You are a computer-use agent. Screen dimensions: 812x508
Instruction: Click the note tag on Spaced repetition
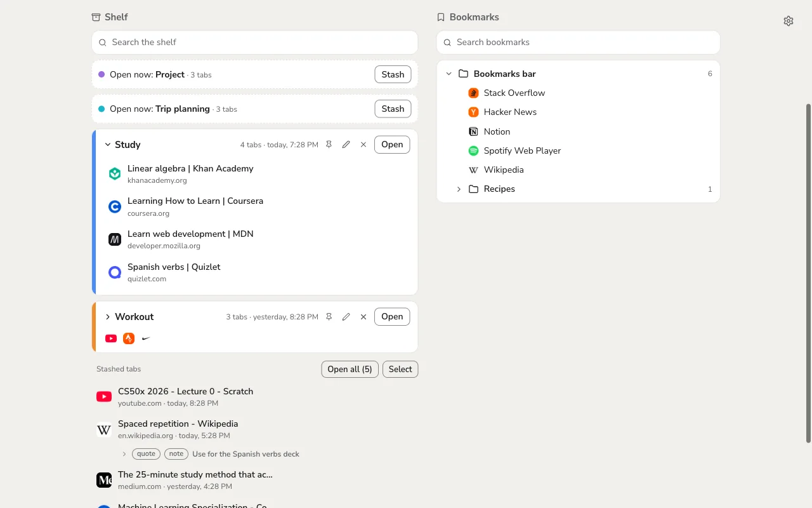[x=176, y=454]
